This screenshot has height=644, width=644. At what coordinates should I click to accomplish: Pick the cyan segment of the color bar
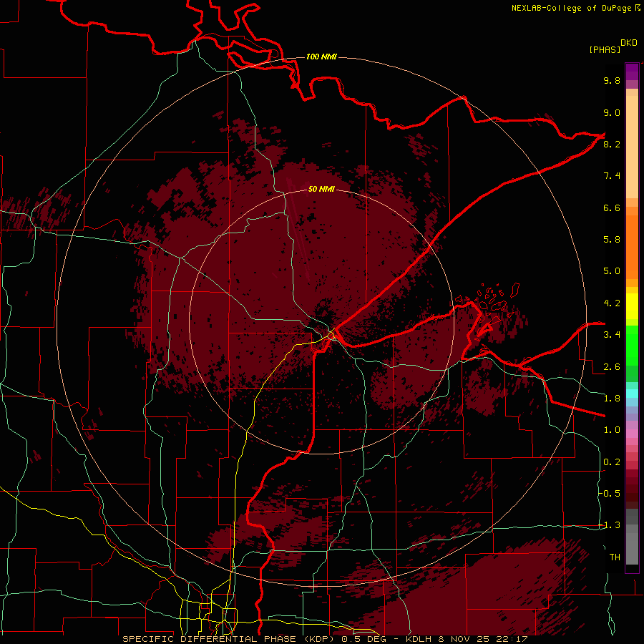pyautogui.click(x=632, y=394)
